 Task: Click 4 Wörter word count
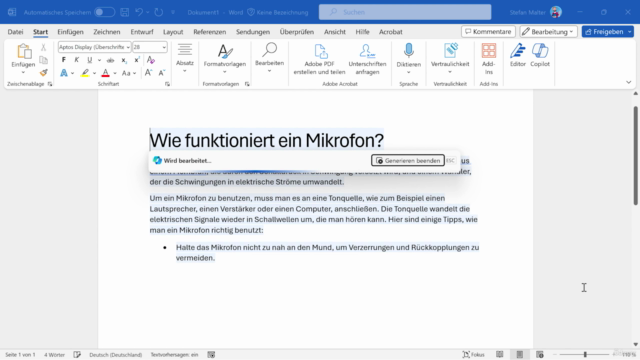pyautogui.click(x=54, y=355)
